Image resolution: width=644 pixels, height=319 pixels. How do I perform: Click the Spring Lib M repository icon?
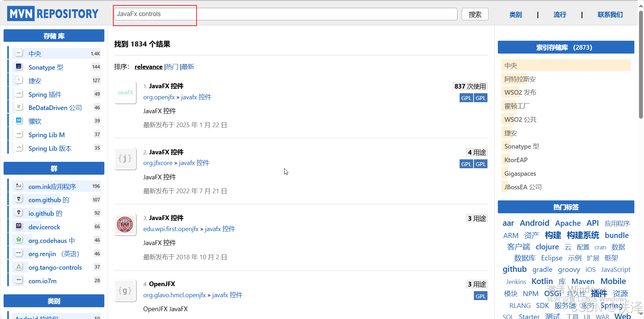coord(19,134)
